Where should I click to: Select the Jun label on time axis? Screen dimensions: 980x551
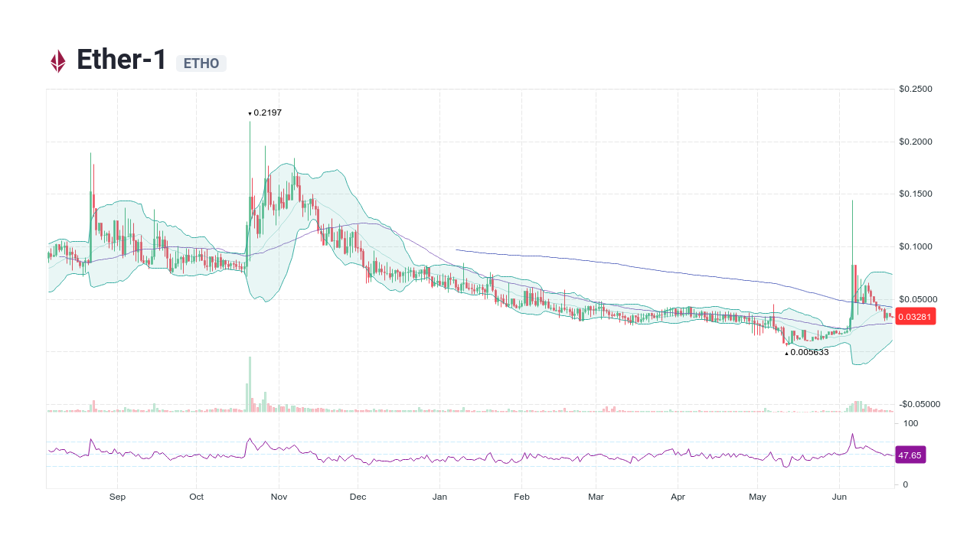(839, 496)
